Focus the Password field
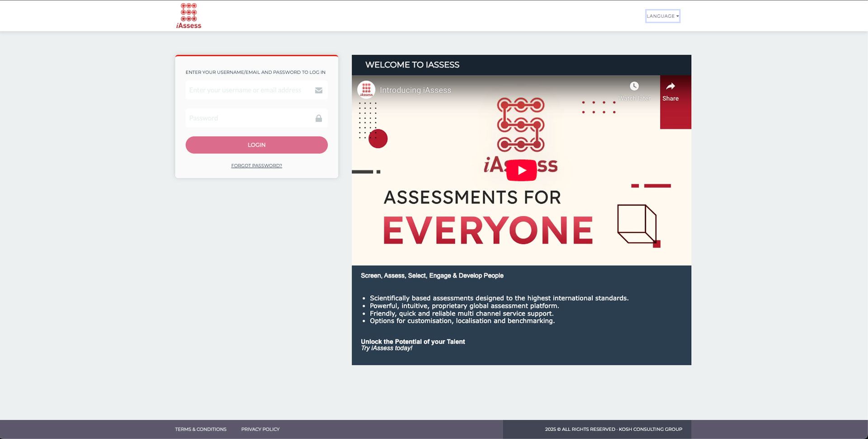The image size is (868, 439). (256, 118)
